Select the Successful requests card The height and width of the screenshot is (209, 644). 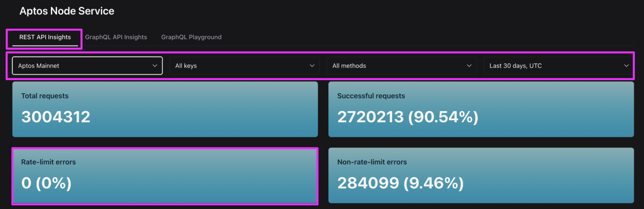pyautogui.click(x=481, y=109)
